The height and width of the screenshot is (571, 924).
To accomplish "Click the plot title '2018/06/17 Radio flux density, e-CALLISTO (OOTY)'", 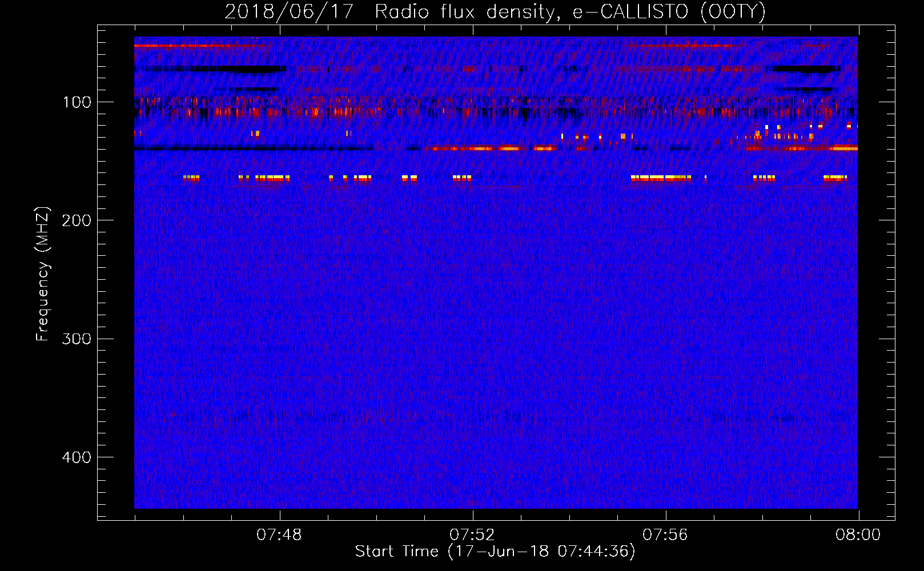I will (x=495, y=11).
